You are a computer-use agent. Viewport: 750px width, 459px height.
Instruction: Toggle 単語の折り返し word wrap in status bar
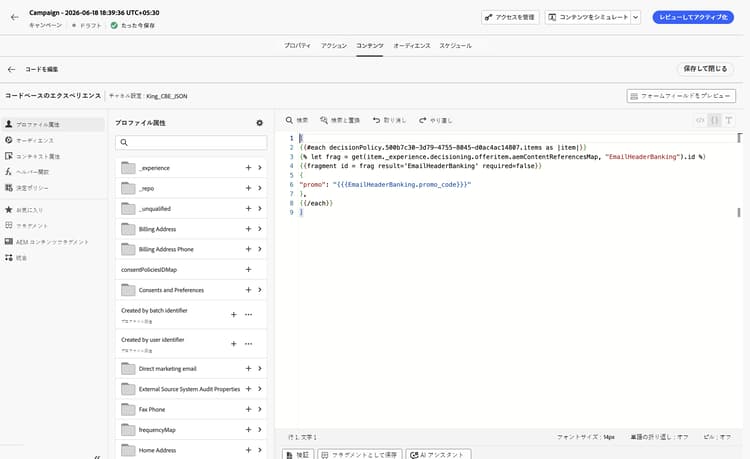coord(659,437)
